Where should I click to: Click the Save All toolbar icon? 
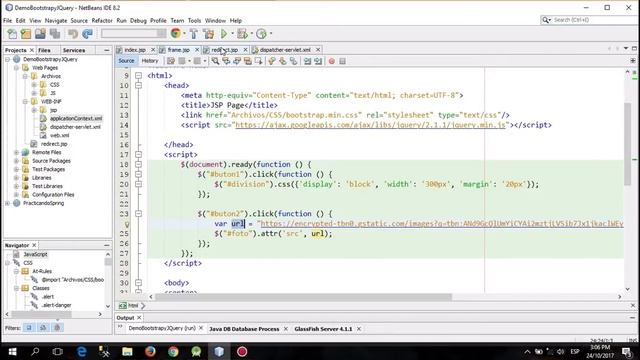tap(55, 34)
